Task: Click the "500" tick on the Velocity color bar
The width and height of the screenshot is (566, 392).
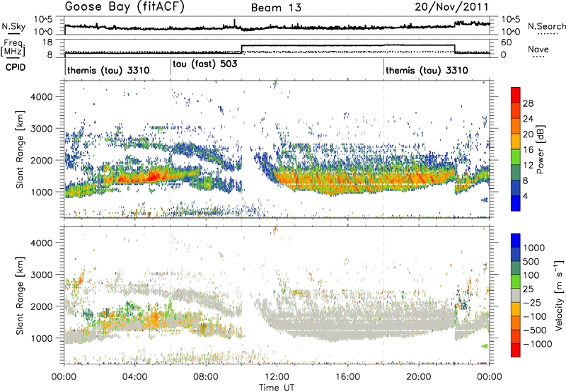Action: click(x=532, y=262)
